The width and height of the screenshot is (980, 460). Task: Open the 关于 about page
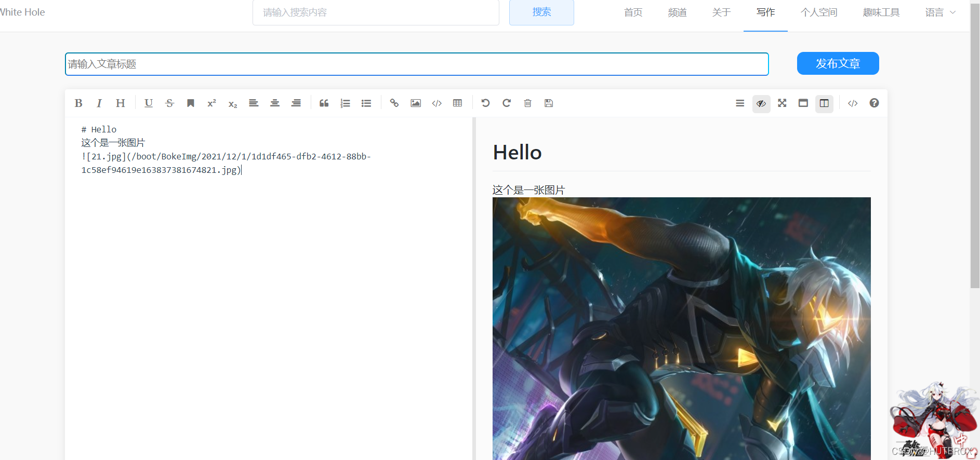point(721,12)
